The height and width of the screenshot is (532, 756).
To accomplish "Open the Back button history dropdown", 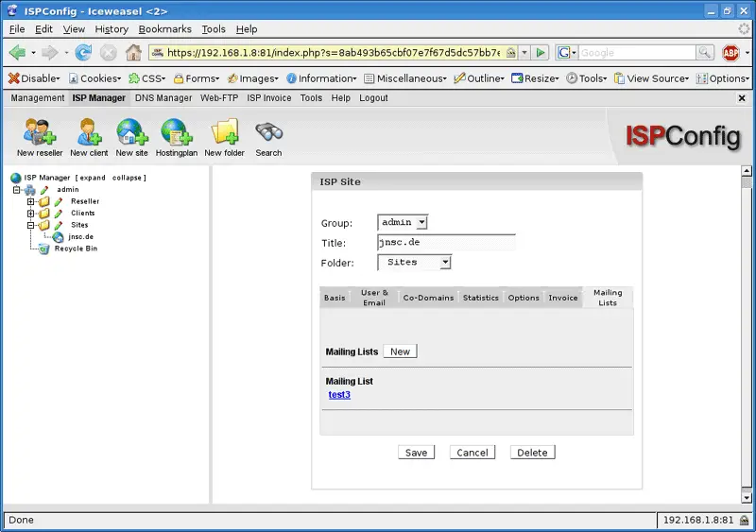I will (33, 53).
